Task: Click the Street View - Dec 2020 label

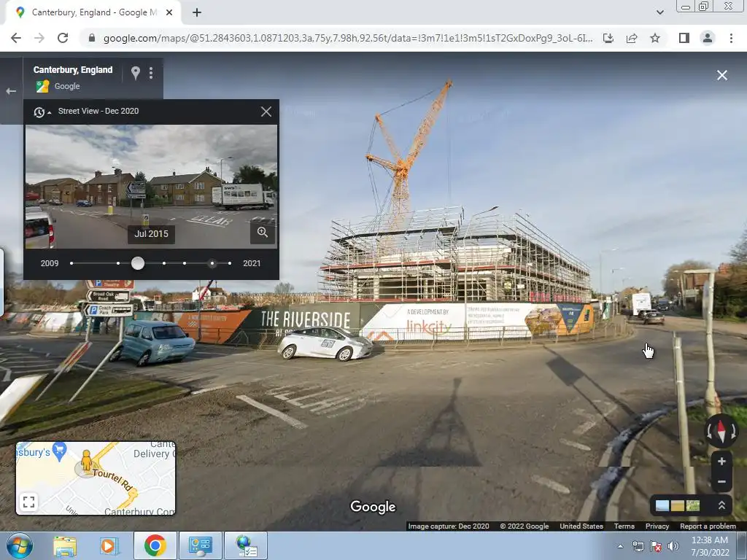Action: (98, 111)
